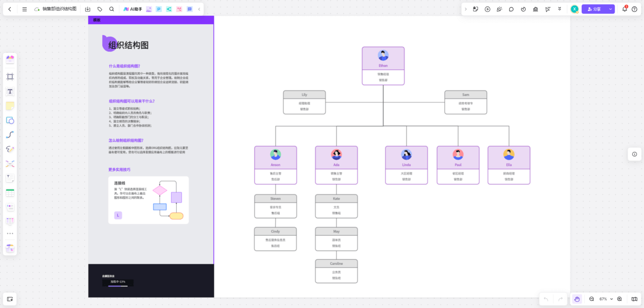The width and height of the screenshot is (644, 308).
Task: Toggle the right-side info panel
Action: (634, 154)
